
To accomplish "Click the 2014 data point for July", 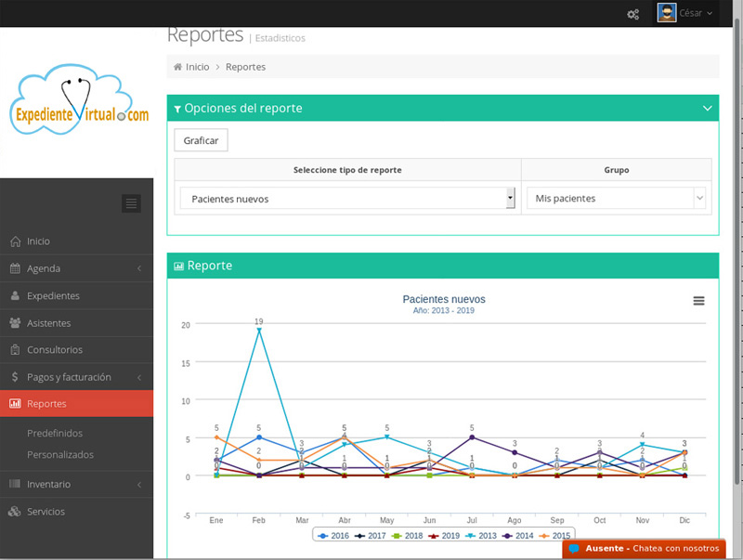I will pyautogui.click(x=472, y=437).
